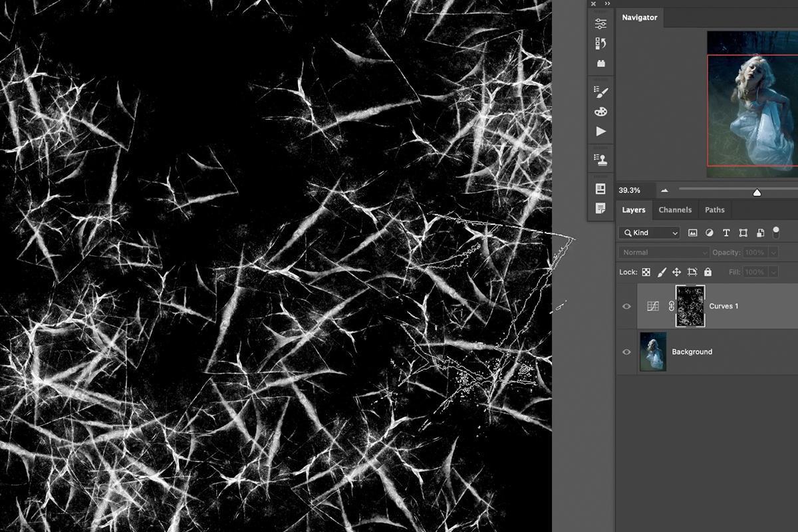Viewport: 798px width, 532px height.
Task: Lock transparent pixels checkerboard icon
Action: point(646,272)
